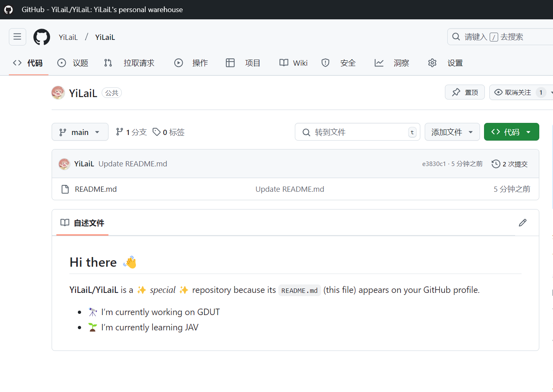View the 2 次提交 commit history
Screen dimensions: 553x392
[510, 164]
